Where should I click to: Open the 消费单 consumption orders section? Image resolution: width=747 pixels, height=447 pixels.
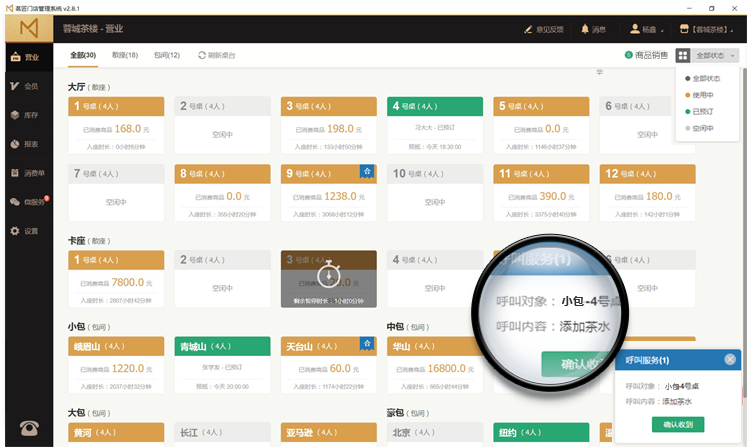click(29, 173)
